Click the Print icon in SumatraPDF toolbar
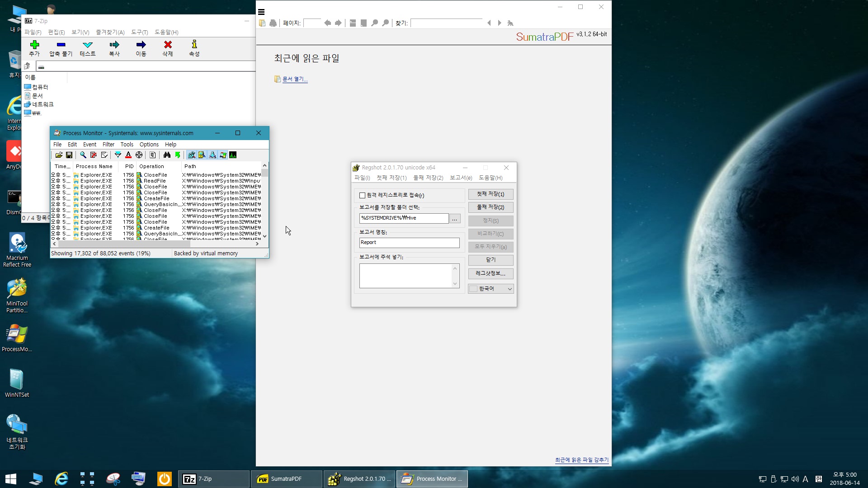 tap(273, 23)
